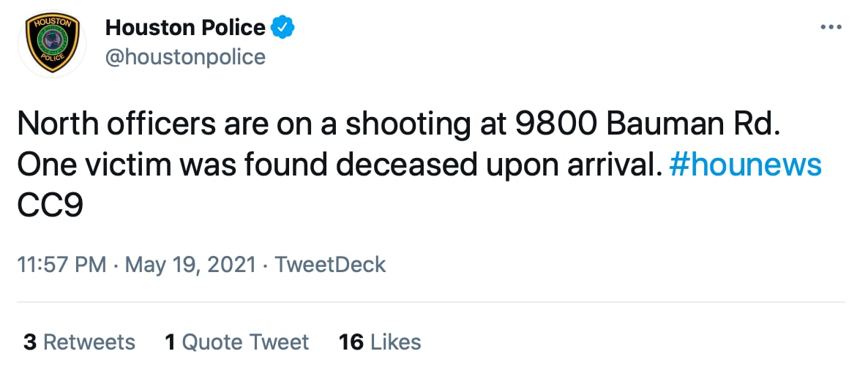
Task: Click the bold likes count number 16
Action: tap(351, 342)
